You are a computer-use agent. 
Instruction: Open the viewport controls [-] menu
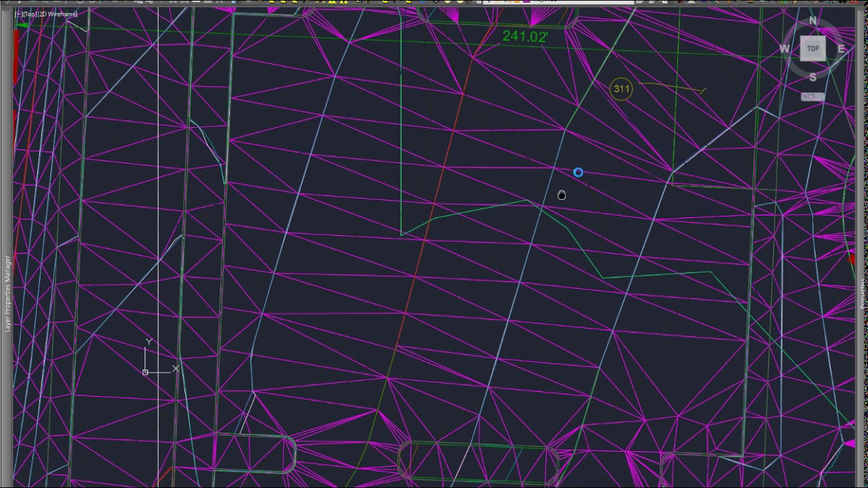click(18, 14)
